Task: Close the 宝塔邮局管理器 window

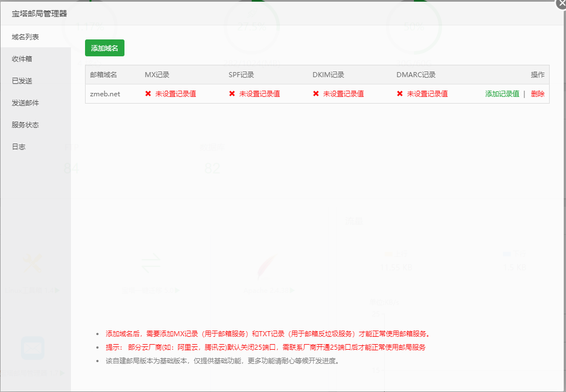Action: point(561,3)
